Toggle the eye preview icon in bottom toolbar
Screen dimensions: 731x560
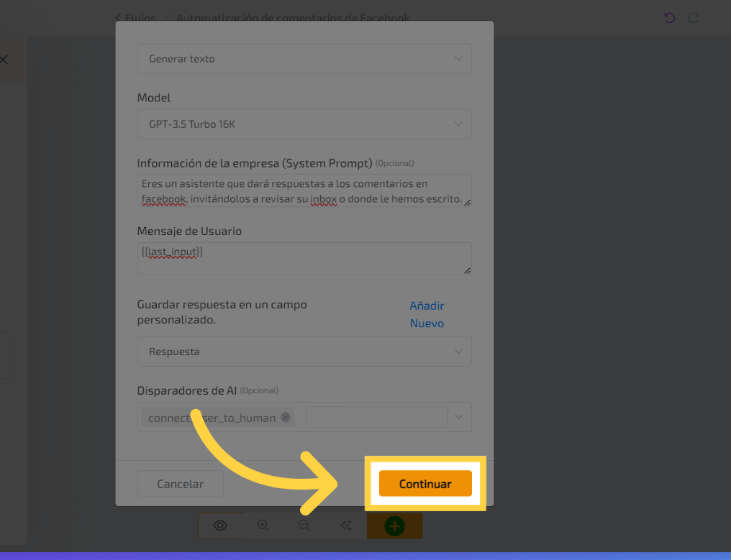click(x=220, y=526)
